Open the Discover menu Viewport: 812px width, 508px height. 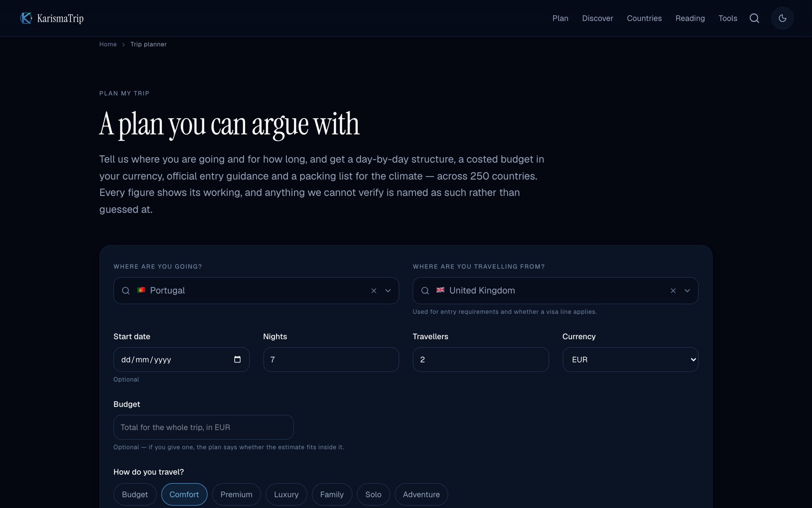(x=597, y=19)
